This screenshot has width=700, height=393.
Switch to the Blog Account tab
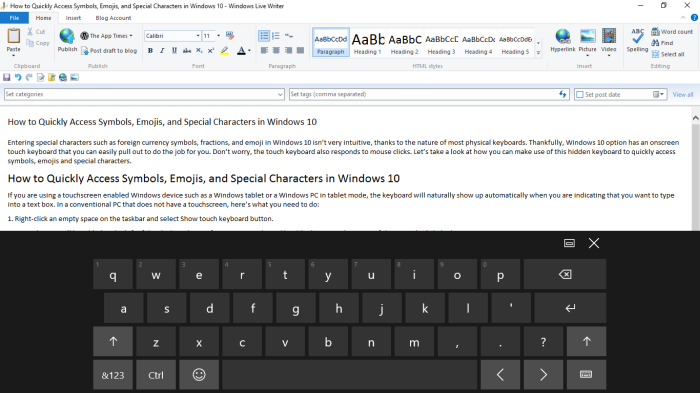(x=113, y=18)
